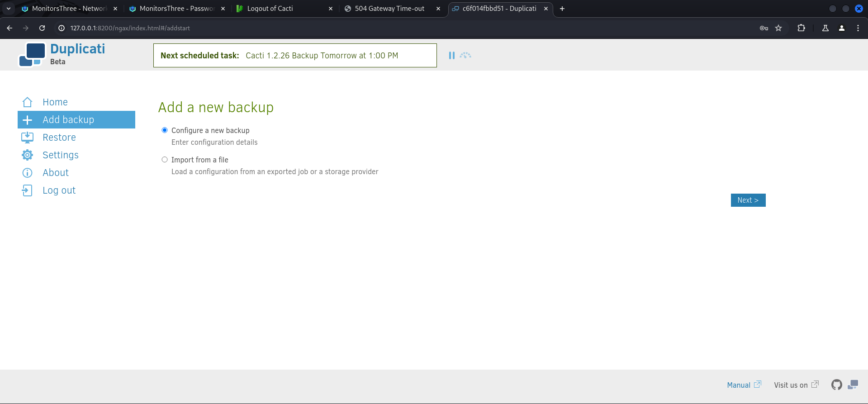Image resolution: width=868 pixels, height=404 pixels.
Task: Select Configure a new backup option
Action: (165, 130)
